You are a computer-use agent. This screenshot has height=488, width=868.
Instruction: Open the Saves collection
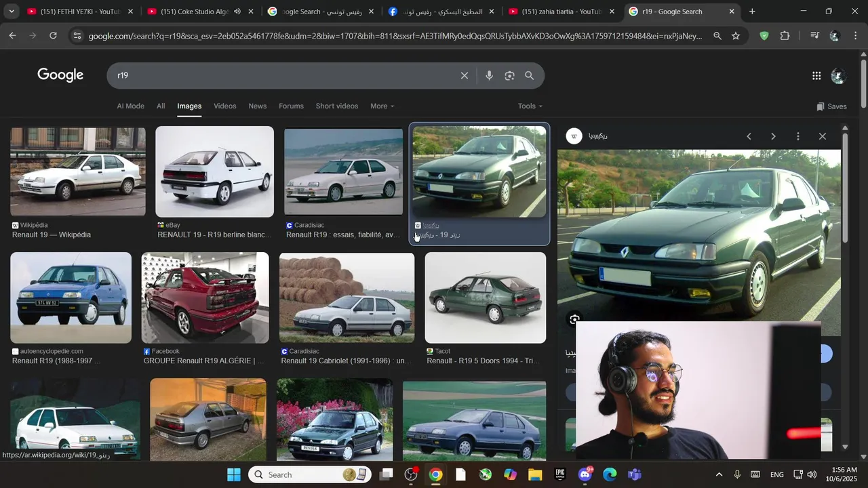click(x=831, y=106)
